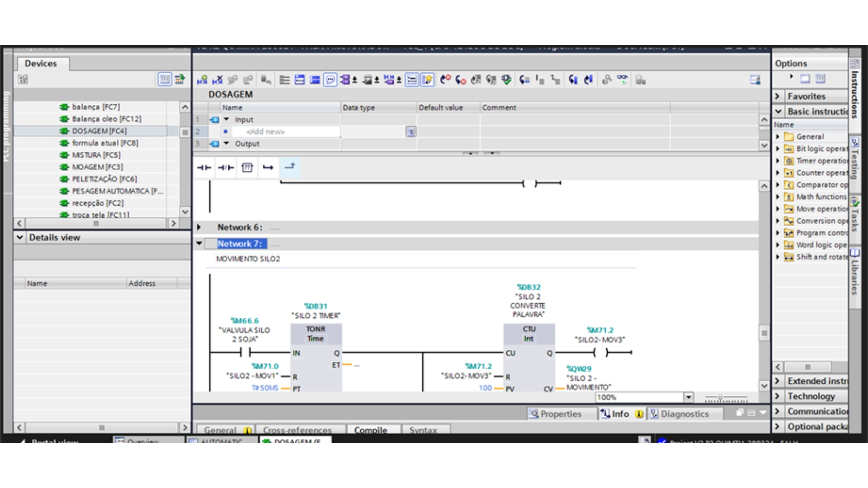Adjust the zoom slider near 100%
This screenshot has height=488, width=868.
pos(720,398)
